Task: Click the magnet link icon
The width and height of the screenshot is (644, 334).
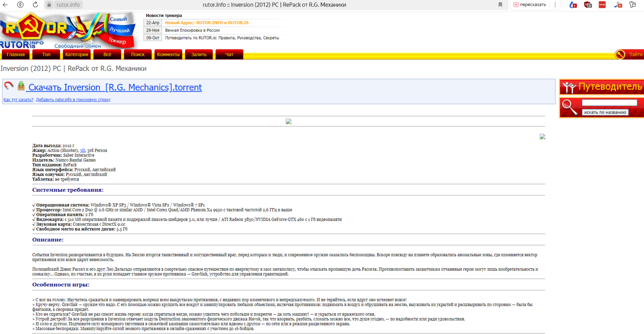Action: click(9, 86)
